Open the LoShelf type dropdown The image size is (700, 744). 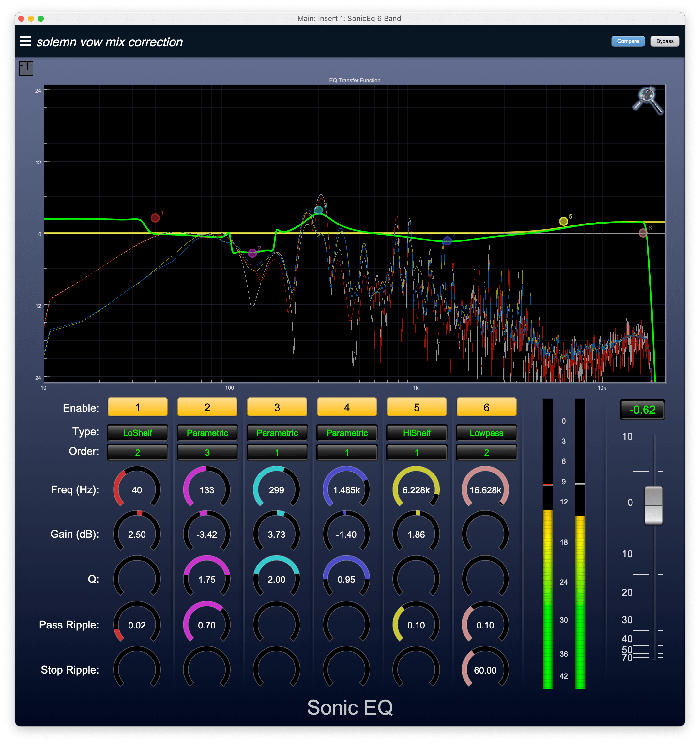pos(137,433)
